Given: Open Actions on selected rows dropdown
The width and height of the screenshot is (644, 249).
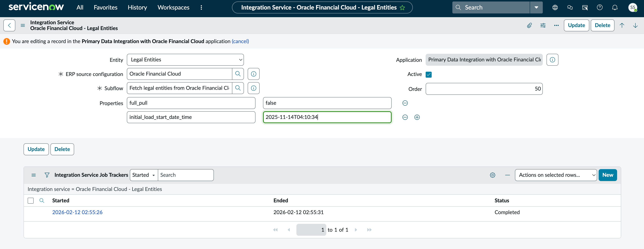Looking at the screenshot, I should point(556,175).
